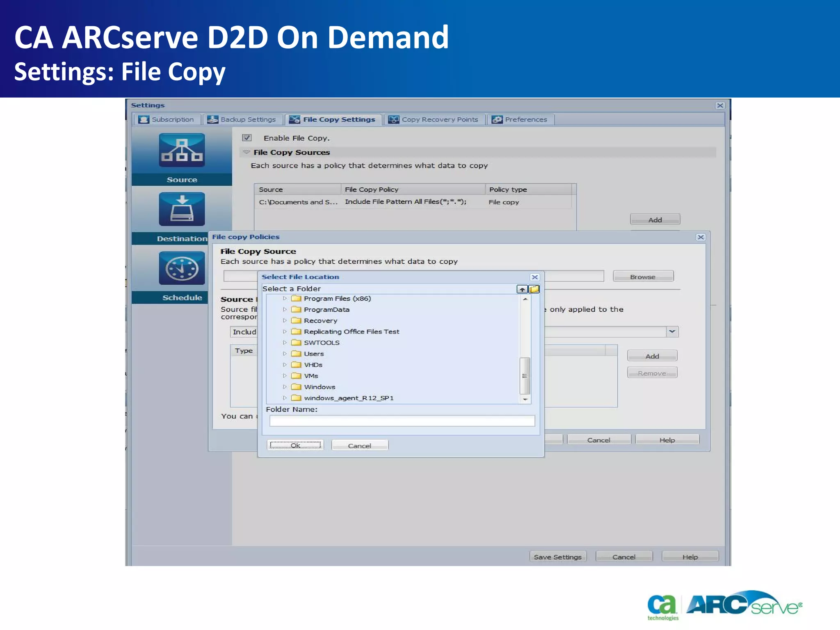Click the Preferences tab icon
The image size is (840, 630).
[497, 119]
